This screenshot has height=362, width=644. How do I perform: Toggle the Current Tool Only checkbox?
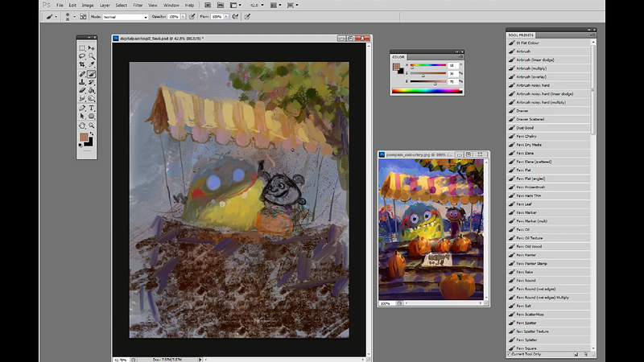click(x=509, y=354)
